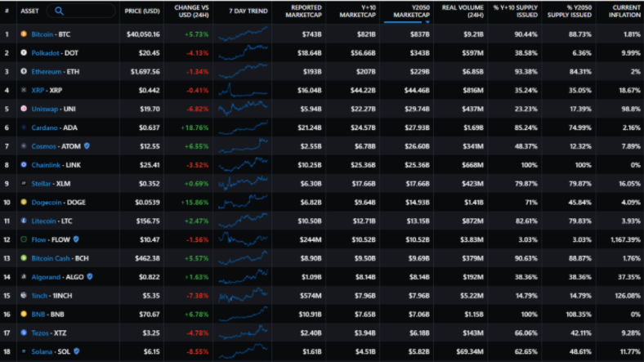
Task: Click the Flow coin logo icon
Action: pos(24,239)
